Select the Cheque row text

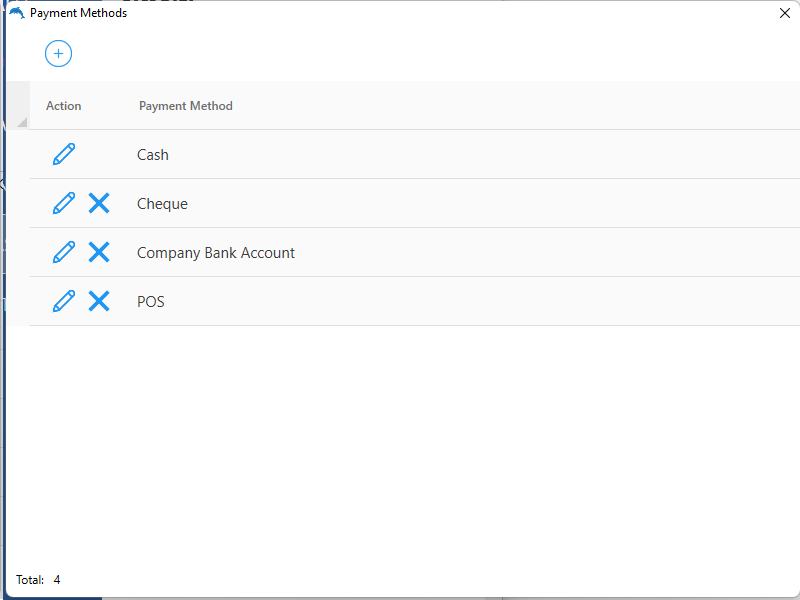[162, 204]
